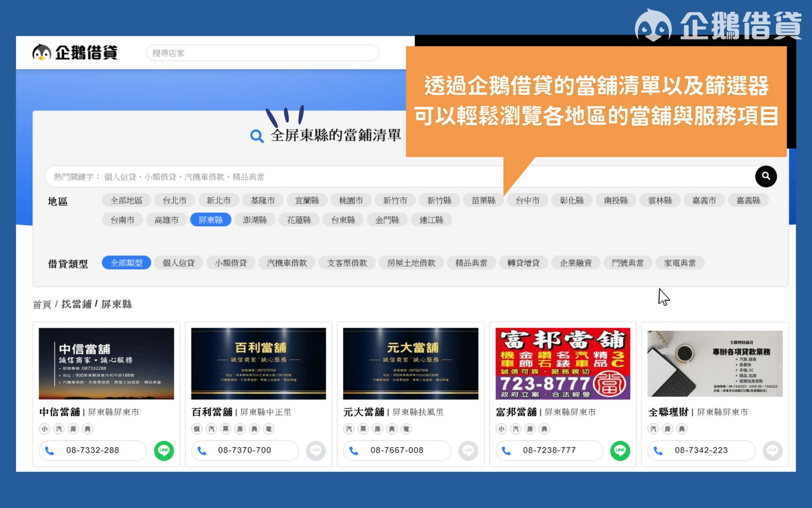This screenshot has width=812, height=508.
Task: Open 中信當舖 card thumbnail
Action: [106, 364]
